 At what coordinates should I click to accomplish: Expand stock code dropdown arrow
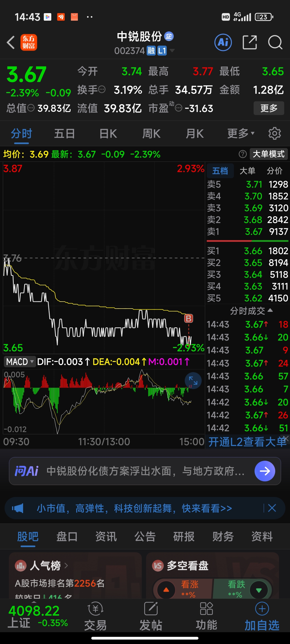[x=172, y=50]
